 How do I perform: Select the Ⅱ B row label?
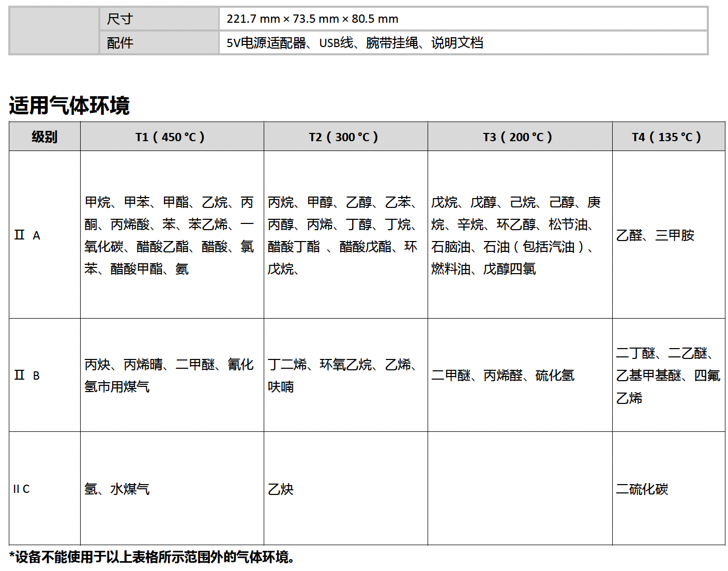[x=27, y=375]
